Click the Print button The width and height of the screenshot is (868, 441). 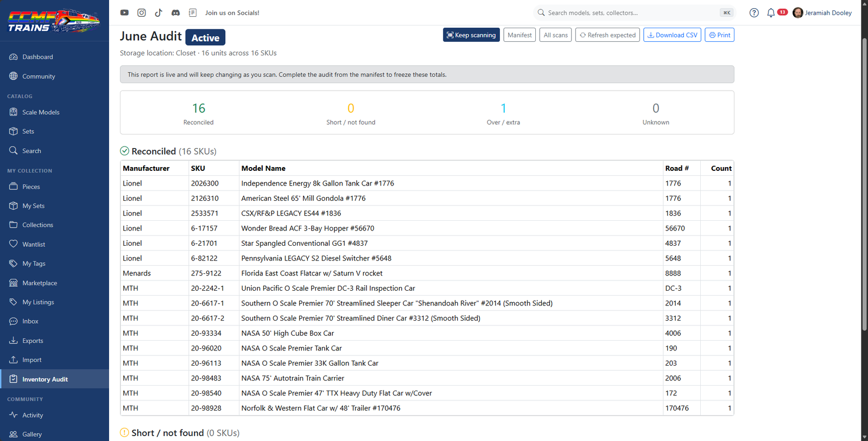coord(719,35)
